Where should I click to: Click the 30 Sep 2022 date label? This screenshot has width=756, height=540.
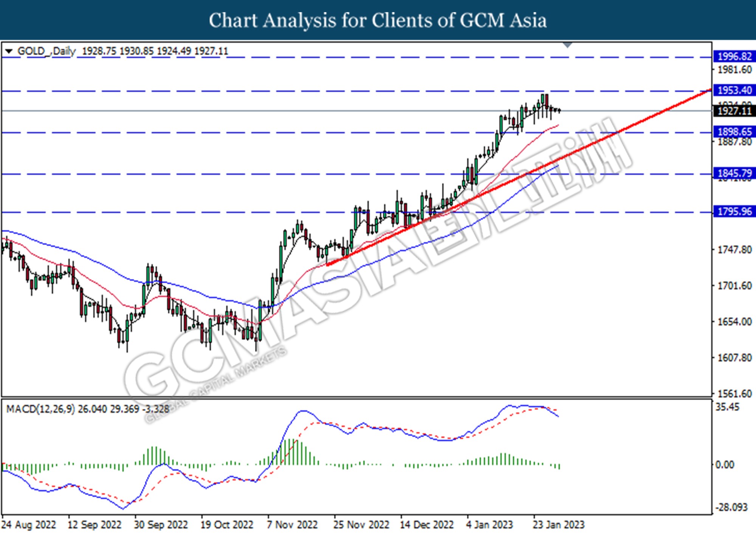coord(161,525)
